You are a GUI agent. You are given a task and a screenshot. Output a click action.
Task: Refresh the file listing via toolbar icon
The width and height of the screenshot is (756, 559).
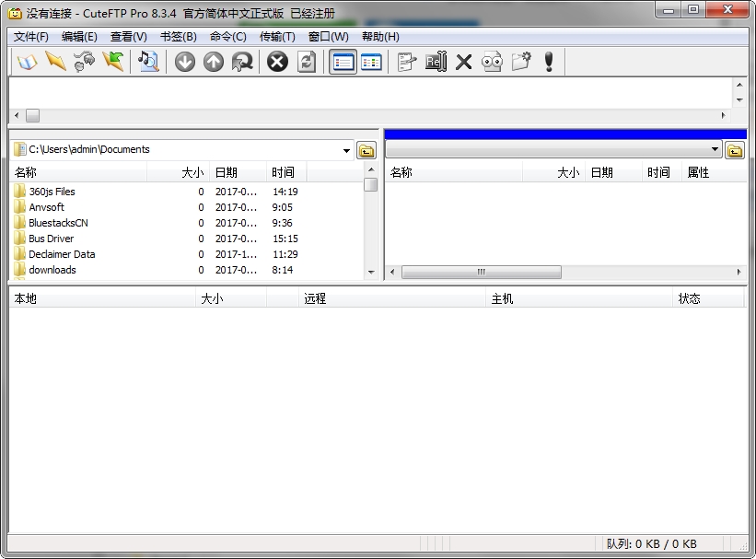coord(305,62)
